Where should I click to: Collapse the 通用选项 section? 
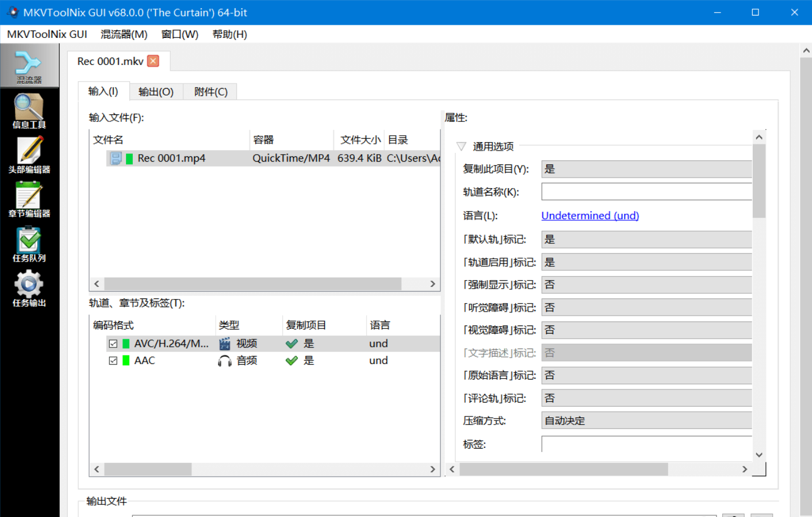coord(461,147)
